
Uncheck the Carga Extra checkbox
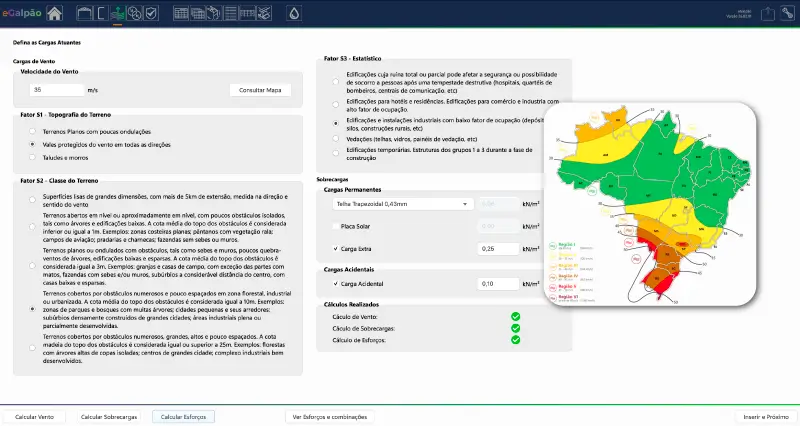coord(335,247)
